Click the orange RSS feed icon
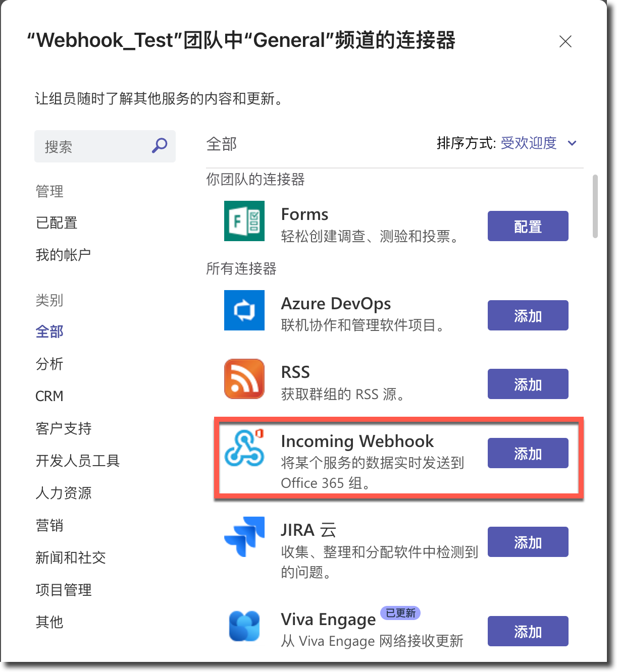 [x=244, y=379]
